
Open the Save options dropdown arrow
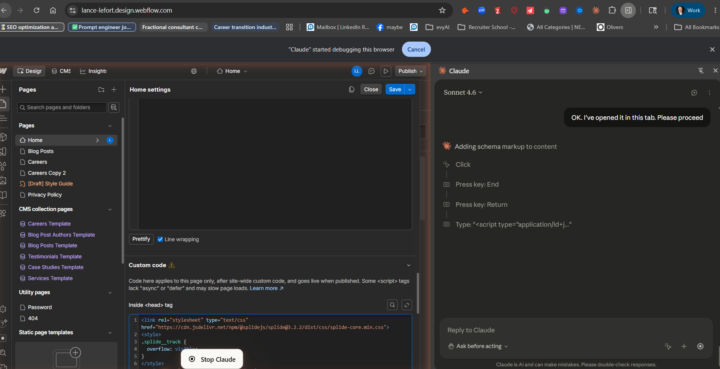[x=410, y=89]
